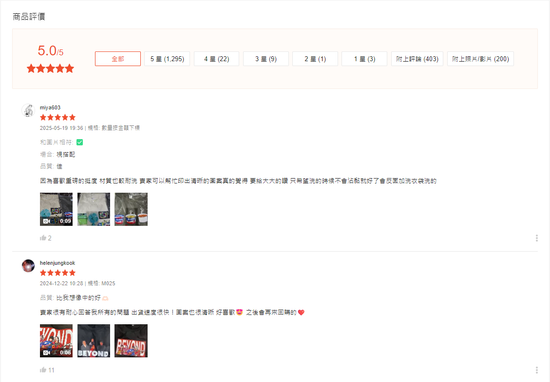Open second photo in miya603's review
This screenshot has height=382, width=550.
coord(94,209)
